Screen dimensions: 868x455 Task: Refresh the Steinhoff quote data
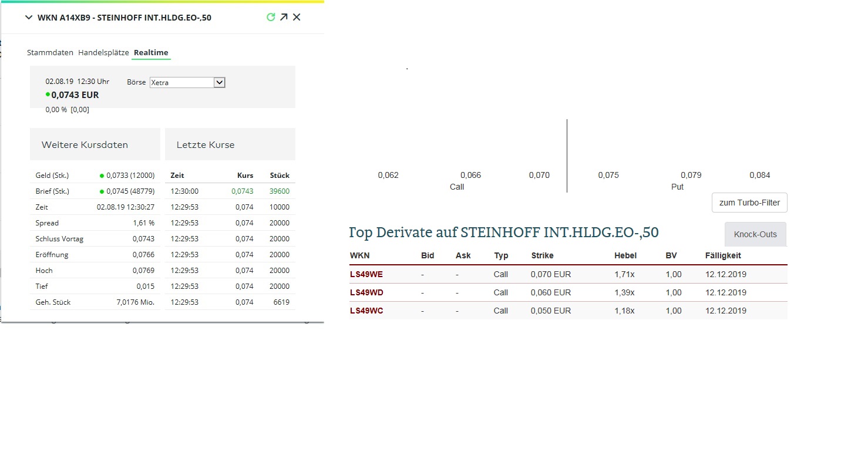[x=271, y=17]
